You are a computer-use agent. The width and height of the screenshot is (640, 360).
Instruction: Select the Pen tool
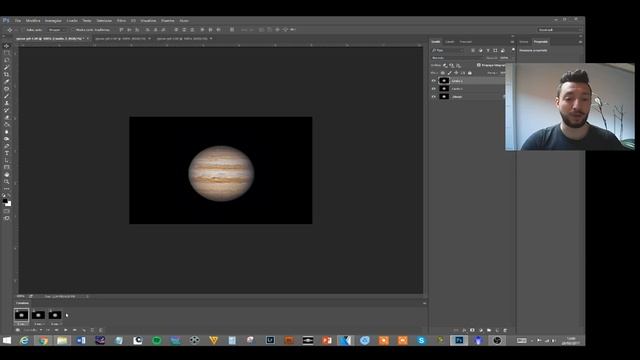(x=7, y=146)
